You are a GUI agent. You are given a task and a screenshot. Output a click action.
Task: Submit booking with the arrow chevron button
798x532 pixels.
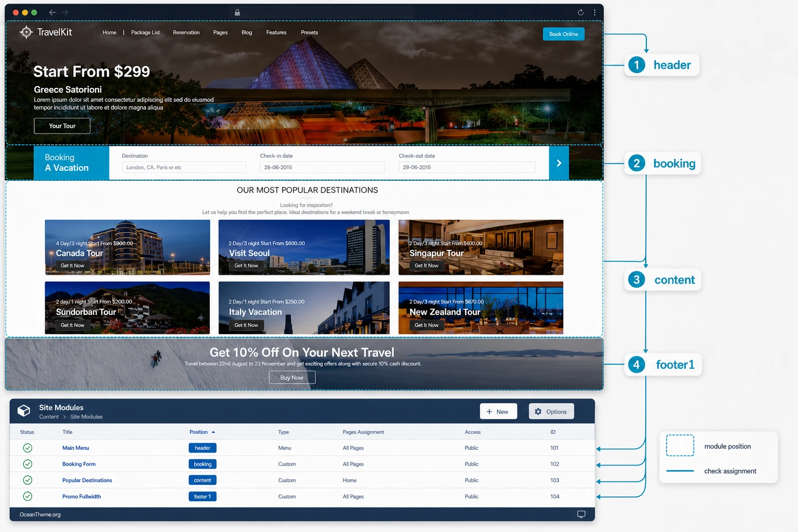(559, 163)
